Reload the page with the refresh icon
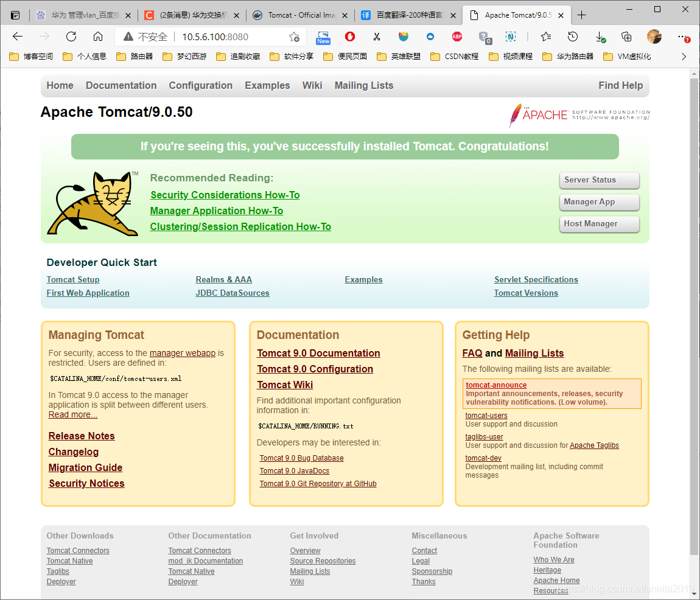 click(71, 37)
